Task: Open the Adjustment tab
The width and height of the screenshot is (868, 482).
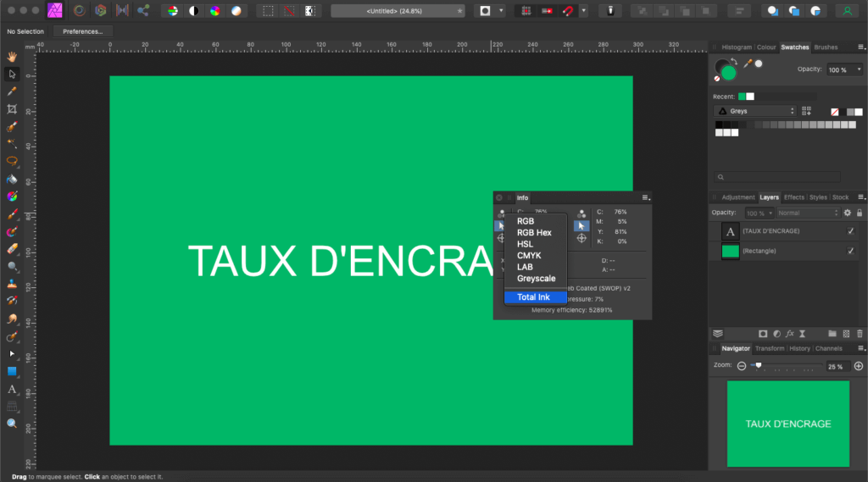Action: point(738,197)
